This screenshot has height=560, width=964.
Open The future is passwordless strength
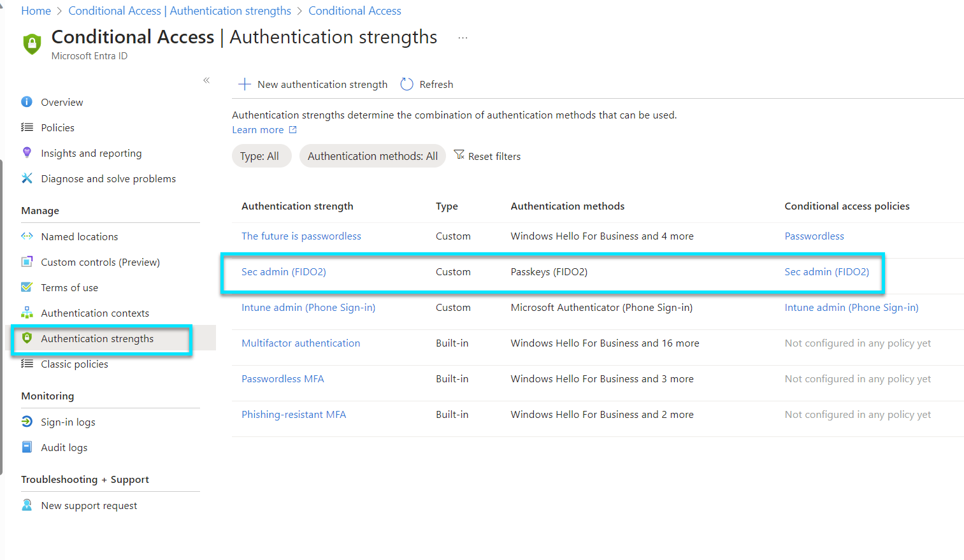pos(301,236)
